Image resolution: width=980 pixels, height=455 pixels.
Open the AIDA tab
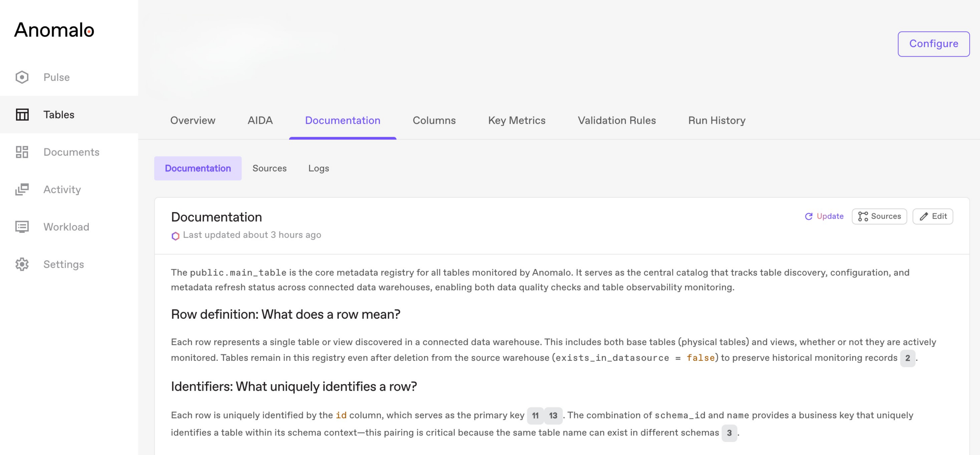tap(260, 120)
